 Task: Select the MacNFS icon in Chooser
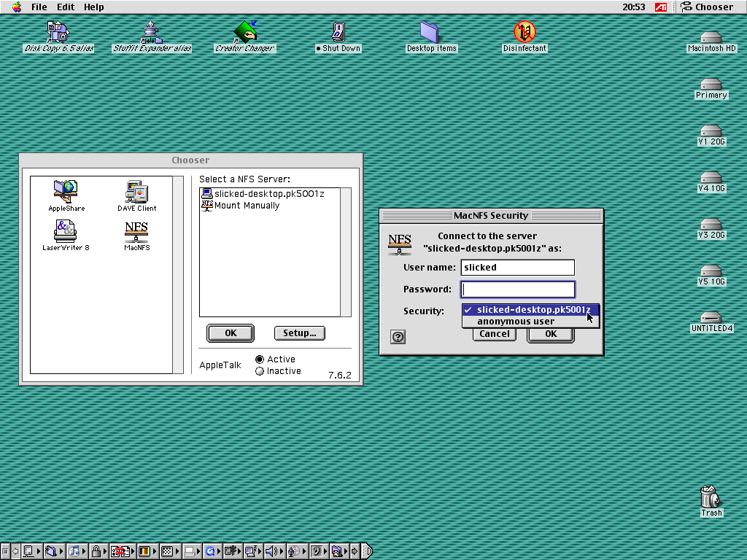point(136,235)
